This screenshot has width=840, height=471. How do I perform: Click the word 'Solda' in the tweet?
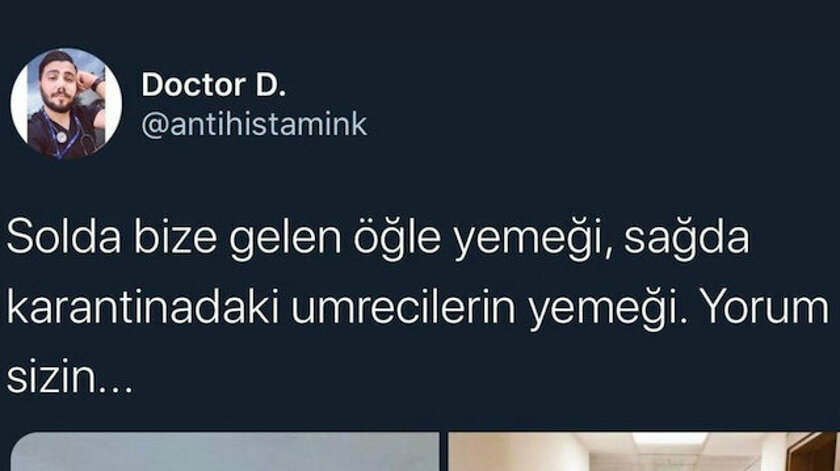coord(64,238)
